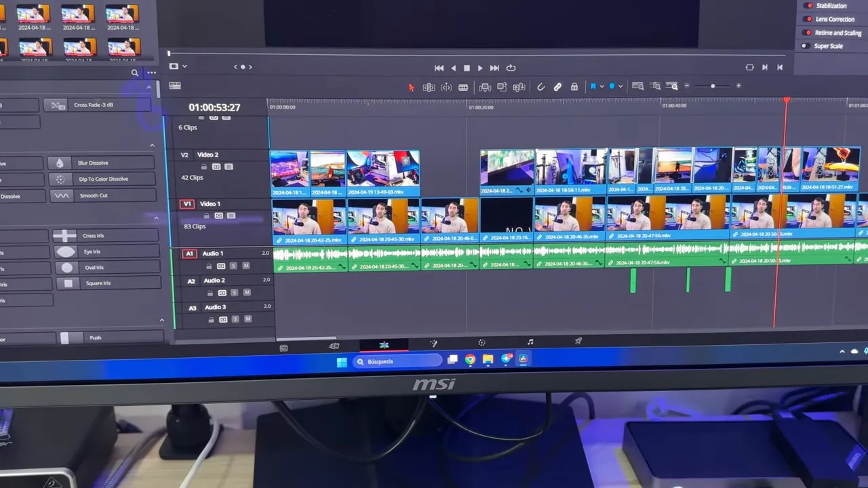868x488 pixels.
Task: Toggle Auto Track Selector on Video 2
Action: click(216, 167)
